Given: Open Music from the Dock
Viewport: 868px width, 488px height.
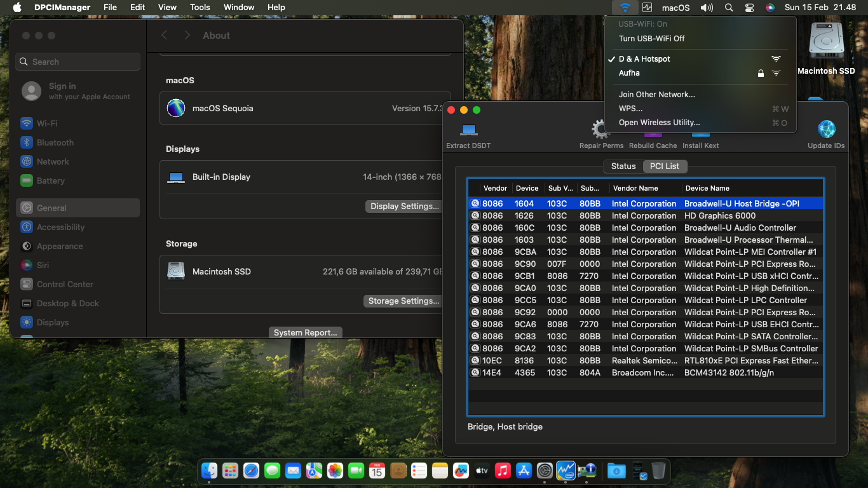Looking at the screenshot, I should tap(503, 470).
